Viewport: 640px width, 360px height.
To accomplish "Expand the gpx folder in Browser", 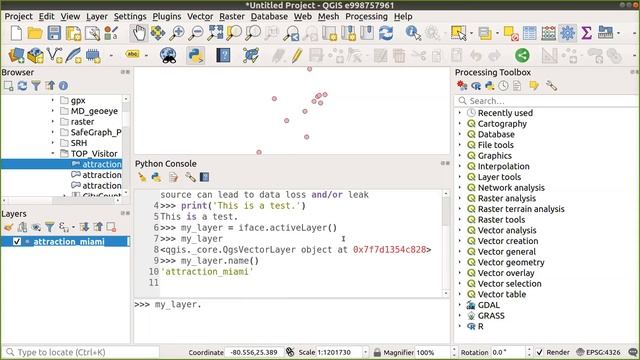I will coord(53,100).
